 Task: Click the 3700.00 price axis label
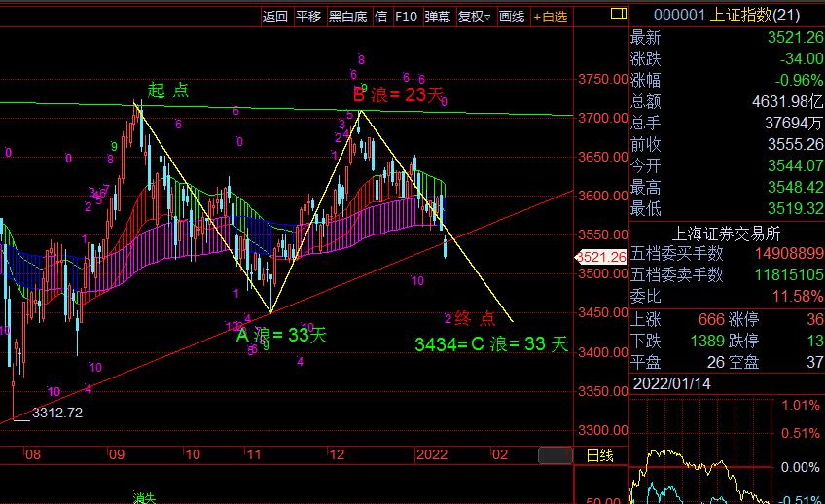[603, 118]
